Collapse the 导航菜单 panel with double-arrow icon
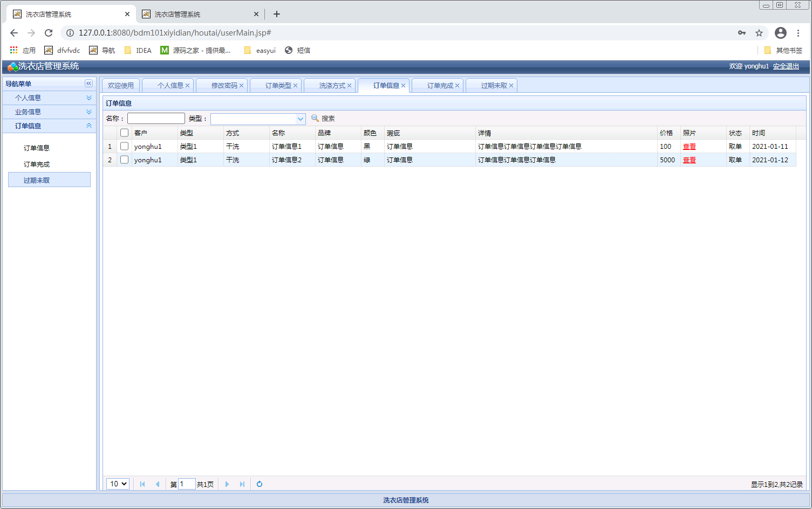 pos(89,84)
